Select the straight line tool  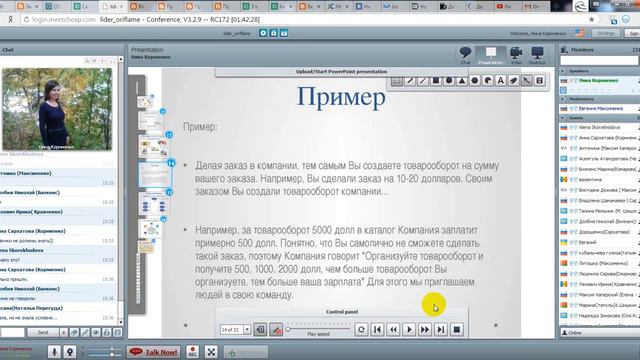pos(423,81)
